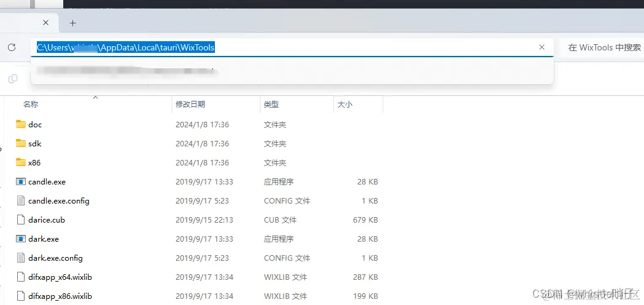Click the CUB 文件 type cell
The image size is (644, 305).
280,220
